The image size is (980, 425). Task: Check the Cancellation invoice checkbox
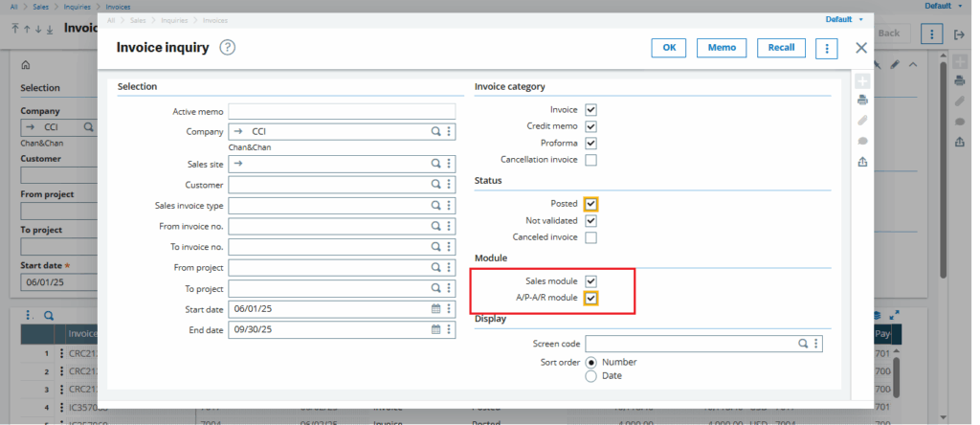pyautogui.click(x=590, y=160)
